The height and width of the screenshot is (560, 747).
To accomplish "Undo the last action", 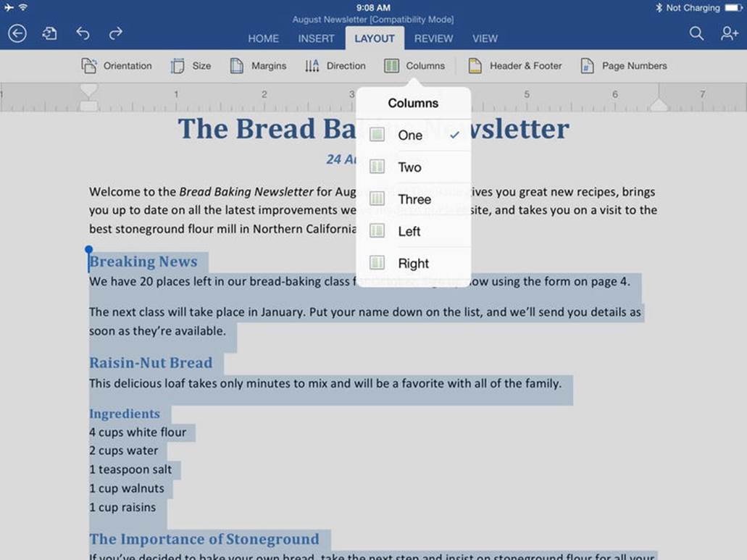I will tap(83, 33).
